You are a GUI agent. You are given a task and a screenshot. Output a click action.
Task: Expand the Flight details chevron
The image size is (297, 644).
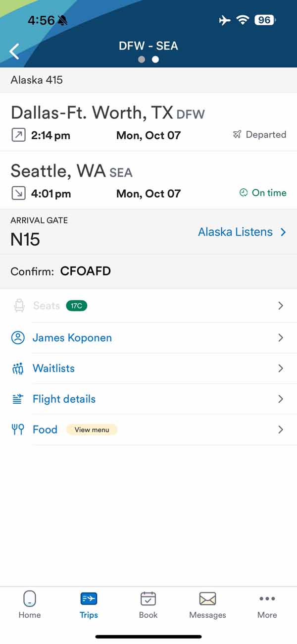281,399
